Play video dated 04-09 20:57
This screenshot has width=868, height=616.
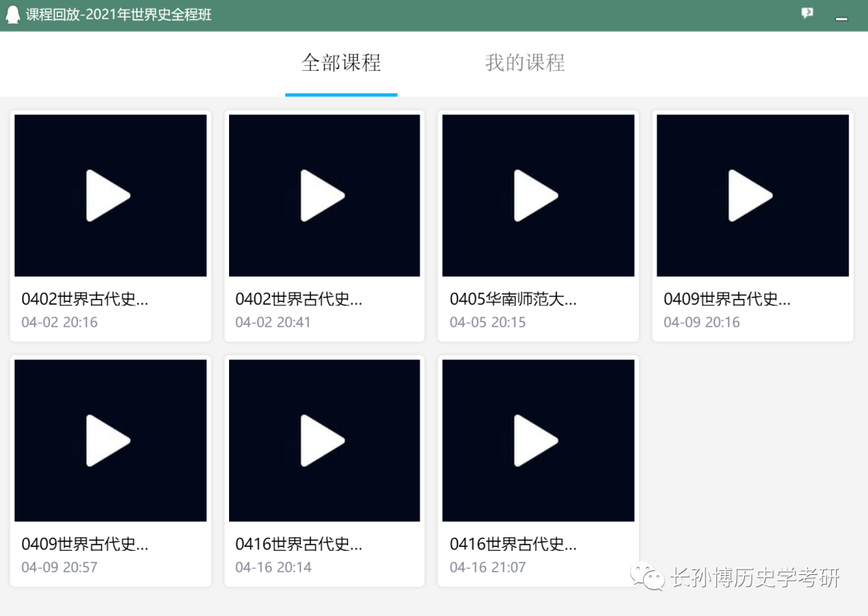click(x=110, y=441)
